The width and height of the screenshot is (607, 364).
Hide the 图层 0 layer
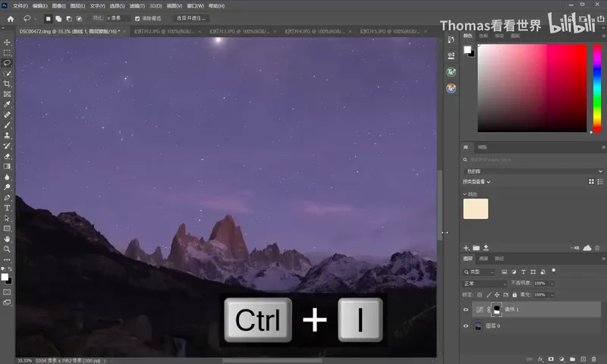point(466,326)
